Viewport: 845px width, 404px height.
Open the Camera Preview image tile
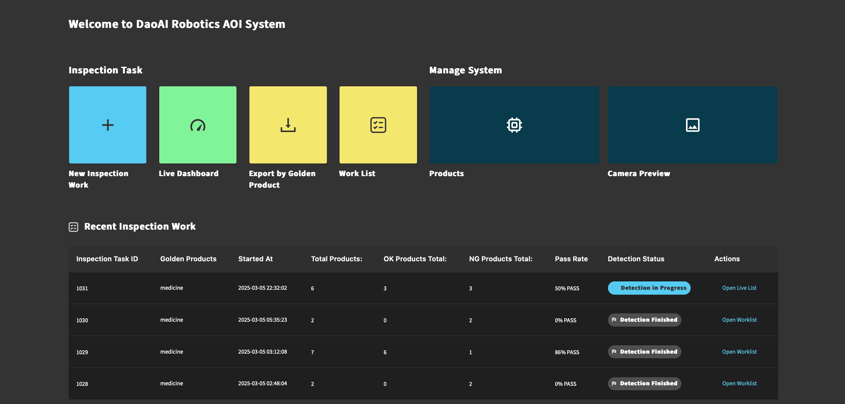coord(692,125)
